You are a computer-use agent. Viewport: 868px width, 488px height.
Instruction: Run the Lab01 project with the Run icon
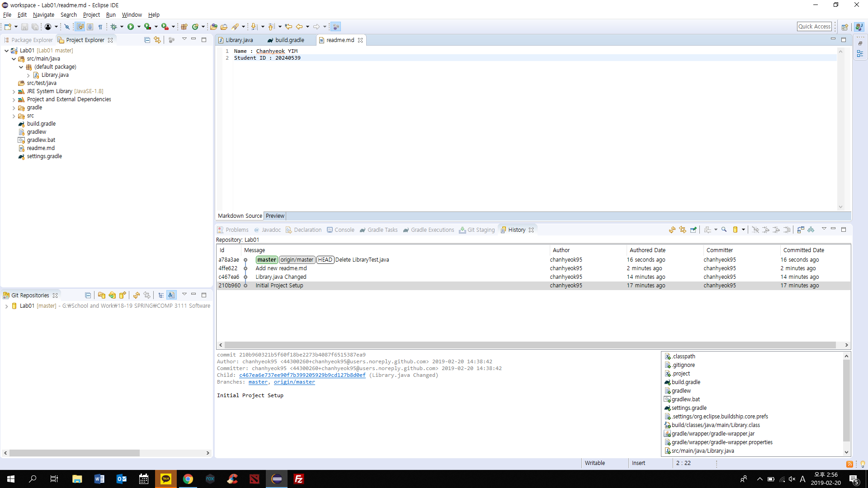click(x=131, y=27)
